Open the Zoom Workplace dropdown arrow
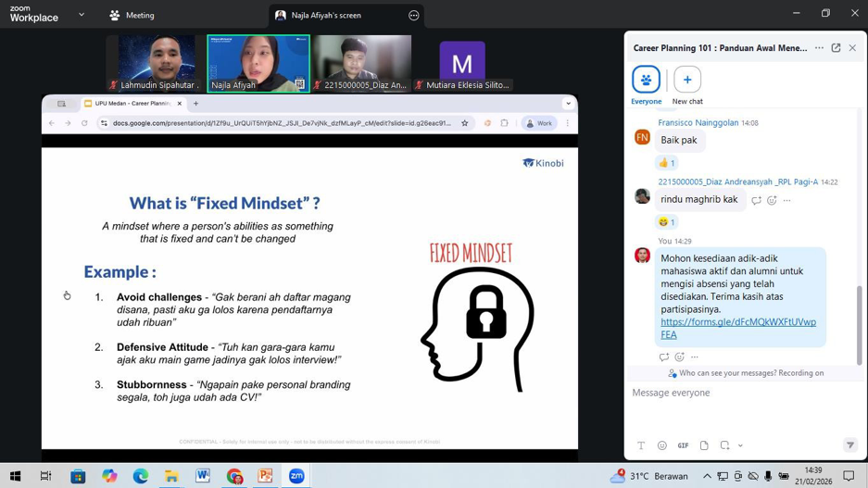Image resolution: width=868 pixels, height=488 pixels. click(82, 15)
